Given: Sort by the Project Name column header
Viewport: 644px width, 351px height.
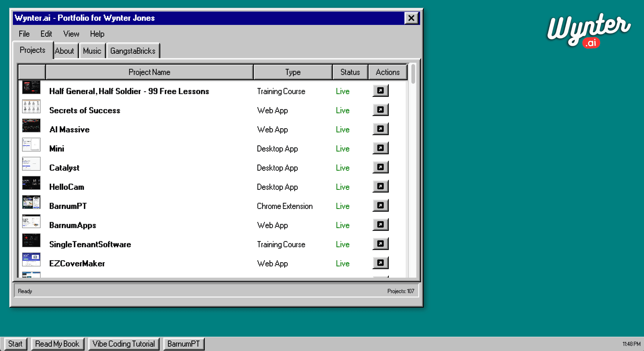Looking at the screenshot, I should point(149,72).
